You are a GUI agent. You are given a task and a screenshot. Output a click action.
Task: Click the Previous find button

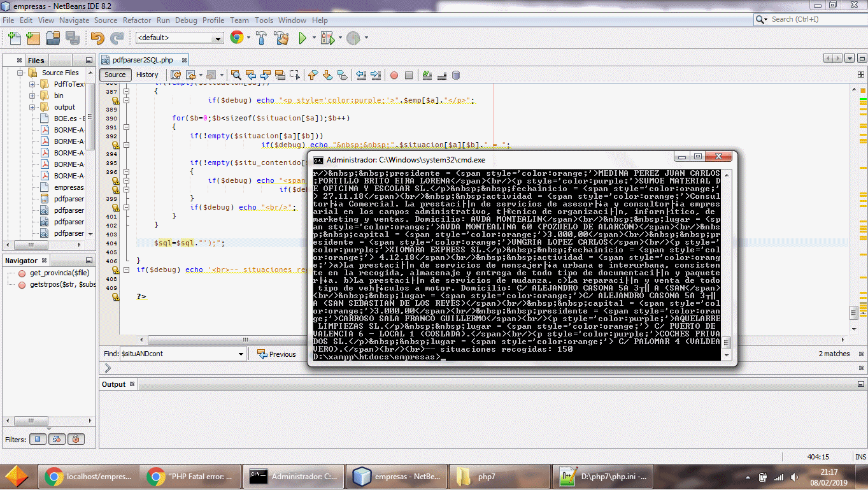coord(276,354)
